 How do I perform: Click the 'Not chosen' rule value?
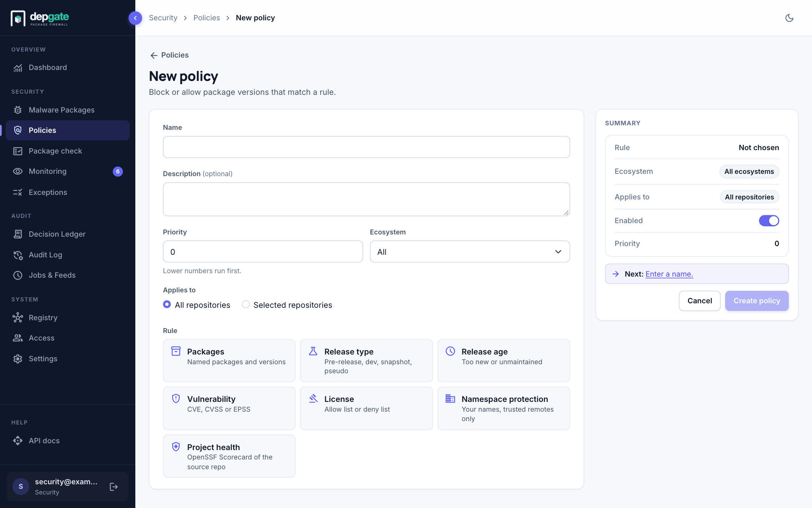759,148
